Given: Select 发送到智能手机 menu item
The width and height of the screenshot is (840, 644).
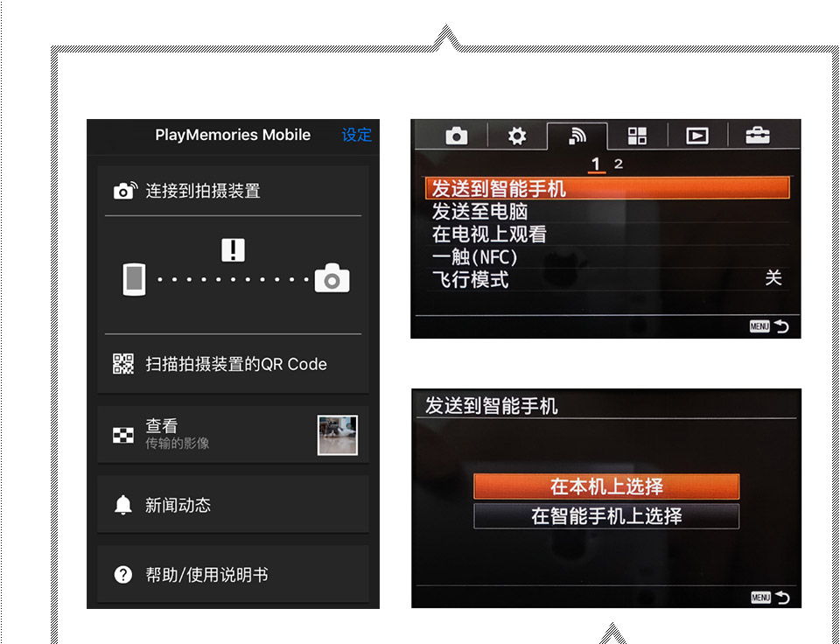Looking at the screenshot, I should click(605, 188).
